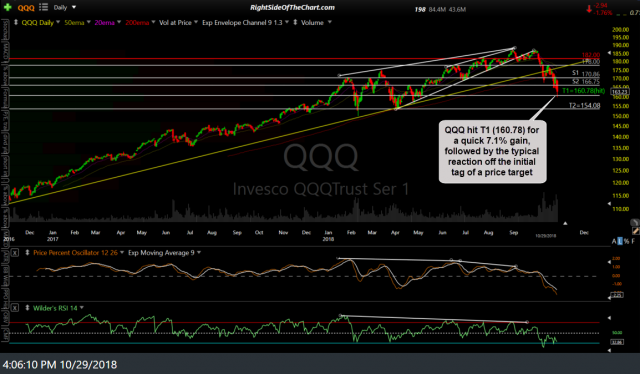Toggle the L log-scale axis mode
This screenshot has width=640, height=374.
pos(620,241)
